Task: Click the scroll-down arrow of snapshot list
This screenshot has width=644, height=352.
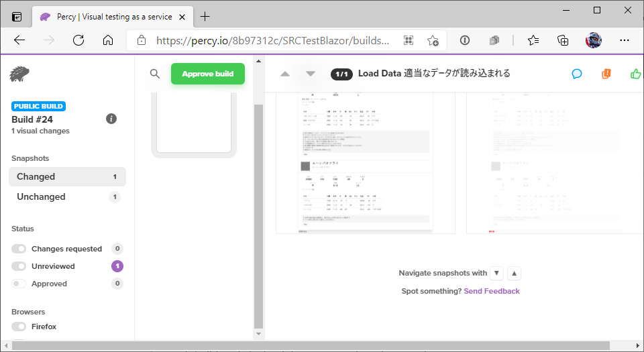Action: [258, 334]
